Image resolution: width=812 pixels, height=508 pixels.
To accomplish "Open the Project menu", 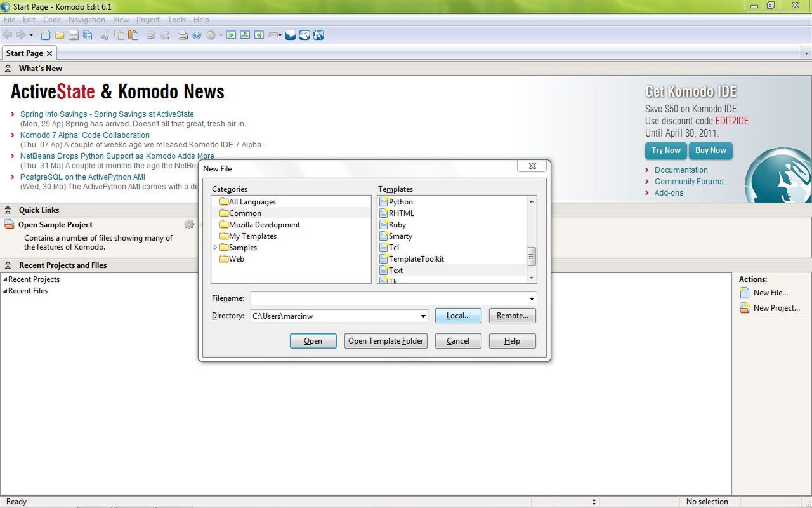I will (148, 20).
